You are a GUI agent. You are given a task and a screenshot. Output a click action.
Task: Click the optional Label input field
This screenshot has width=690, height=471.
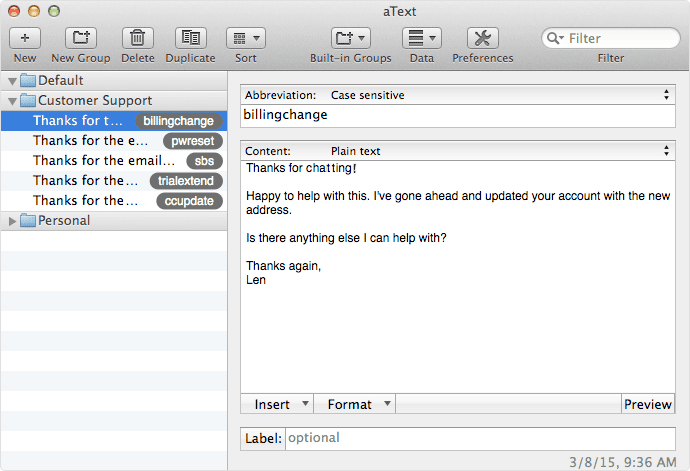click(x=480, y=438)
